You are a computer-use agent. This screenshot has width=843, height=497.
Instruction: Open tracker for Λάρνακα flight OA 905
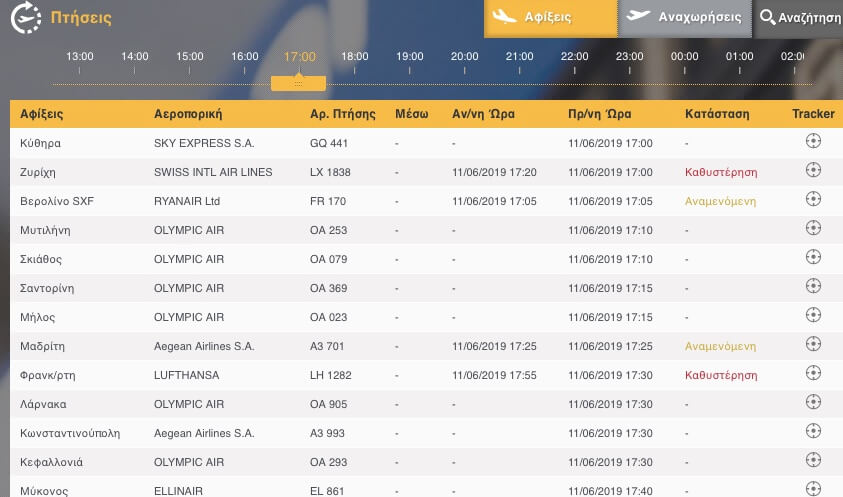coord(813,402)
